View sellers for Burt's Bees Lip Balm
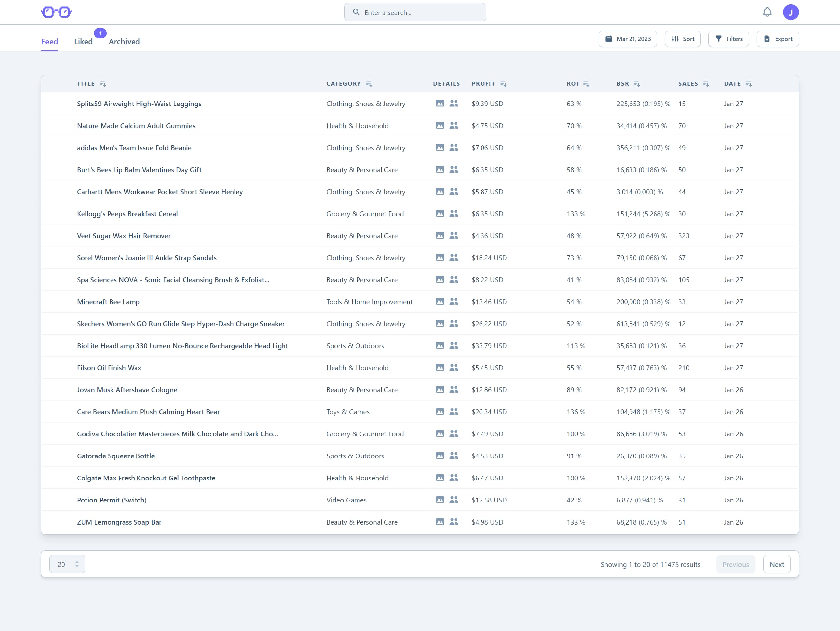Viewport: 840px width, 631px height. pyautogui.click(x=454, y=169)
